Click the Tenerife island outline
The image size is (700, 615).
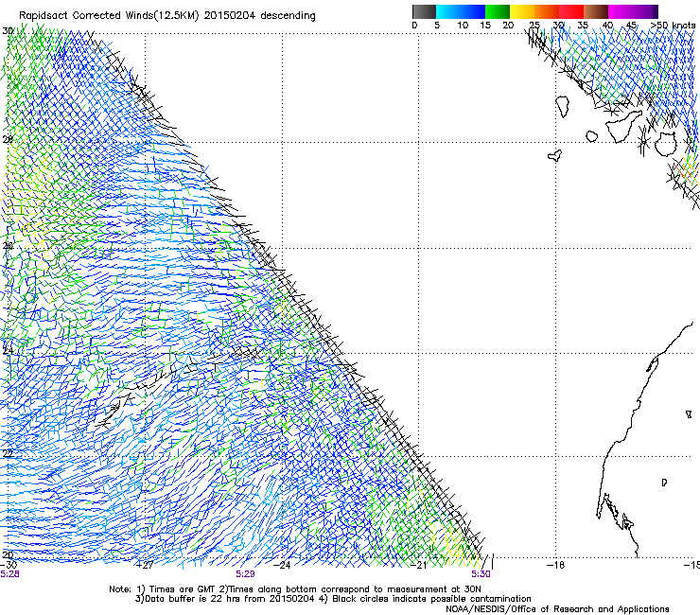click(x=623, y=126)
